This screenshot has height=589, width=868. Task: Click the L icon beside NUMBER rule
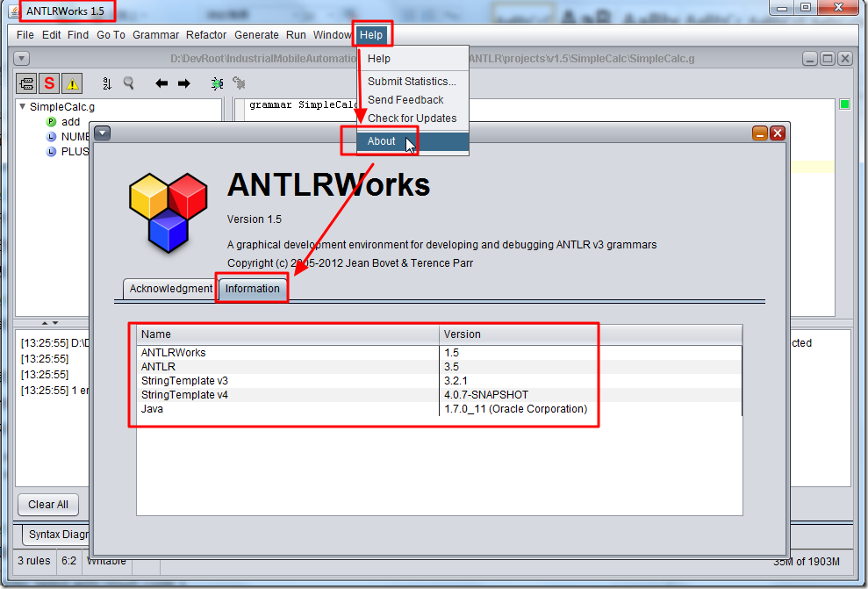pyautogui.click(x=51, y=137)
